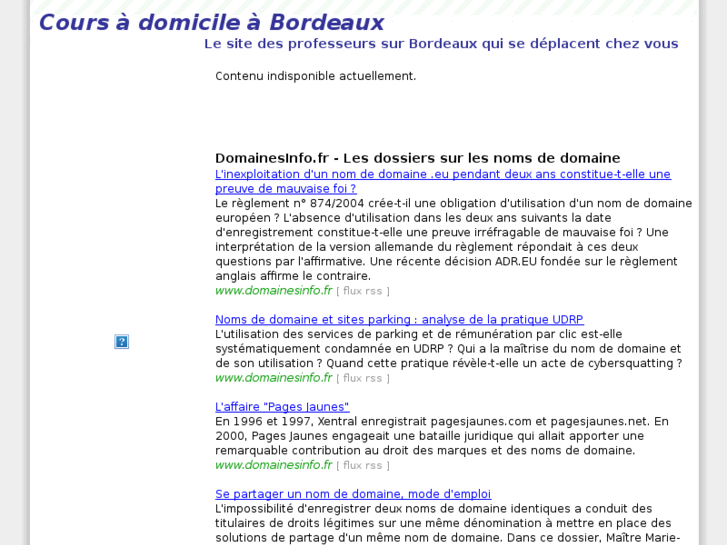This screenshot has height=545, width=727.
Task: Open 'Se partager un nom de domaine' link
Action: coord(353,494)
